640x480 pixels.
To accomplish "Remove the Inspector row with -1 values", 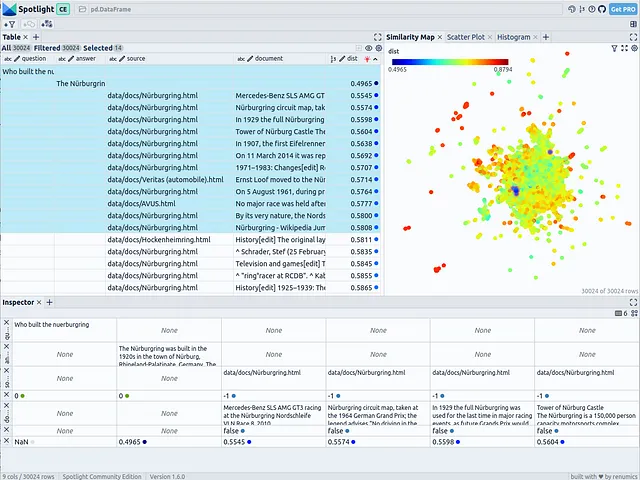I will pos(7,395).
